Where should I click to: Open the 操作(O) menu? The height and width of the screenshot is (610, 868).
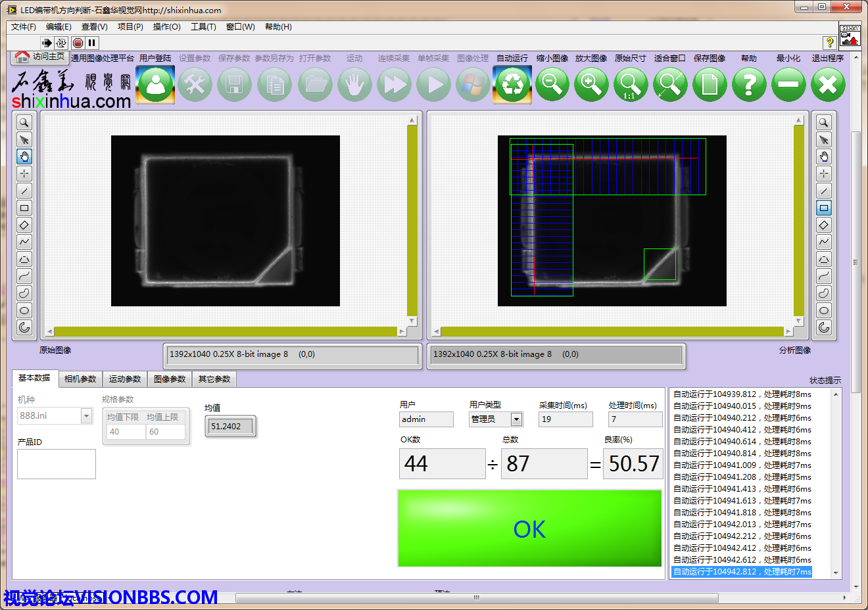166,27
